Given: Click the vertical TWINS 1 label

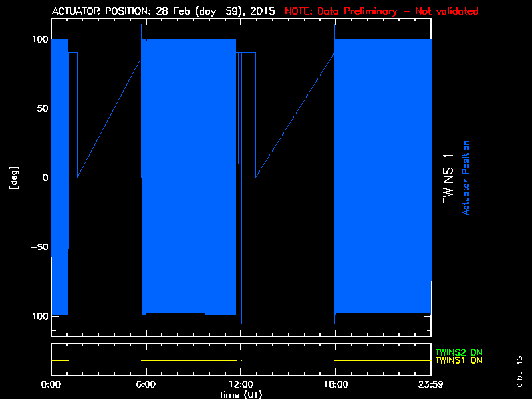Looking at the screenshot, I should 449,178.
